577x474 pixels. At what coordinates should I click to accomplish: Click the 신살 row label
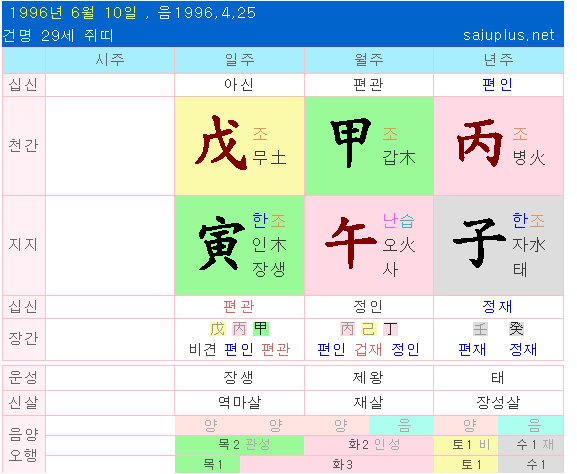(x=24, y=403)
